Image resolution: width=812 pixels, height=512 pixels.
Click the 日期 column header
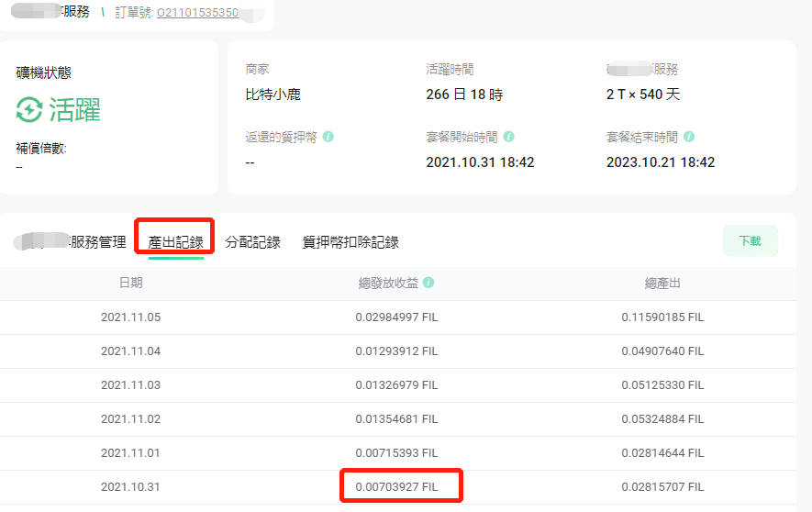(130, 283)
